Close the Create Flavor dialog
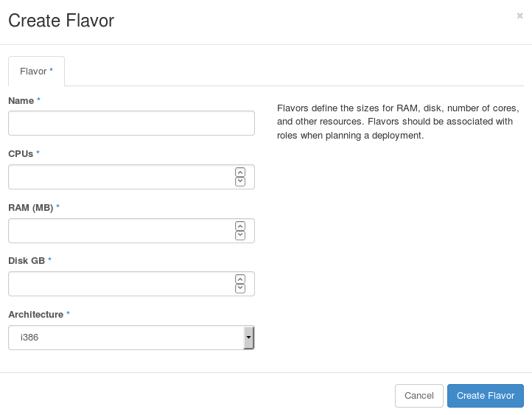 [519, 15]
